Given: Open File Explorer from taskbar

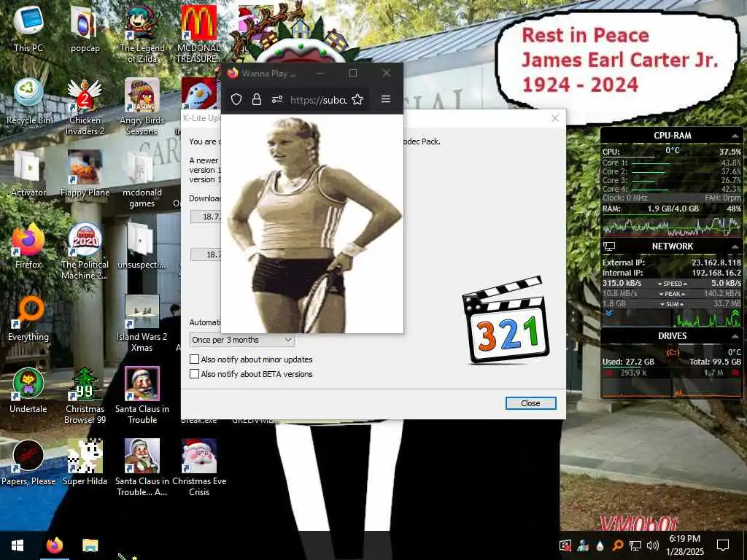Looking at the screenshot, I should click(x=90, y=545).
